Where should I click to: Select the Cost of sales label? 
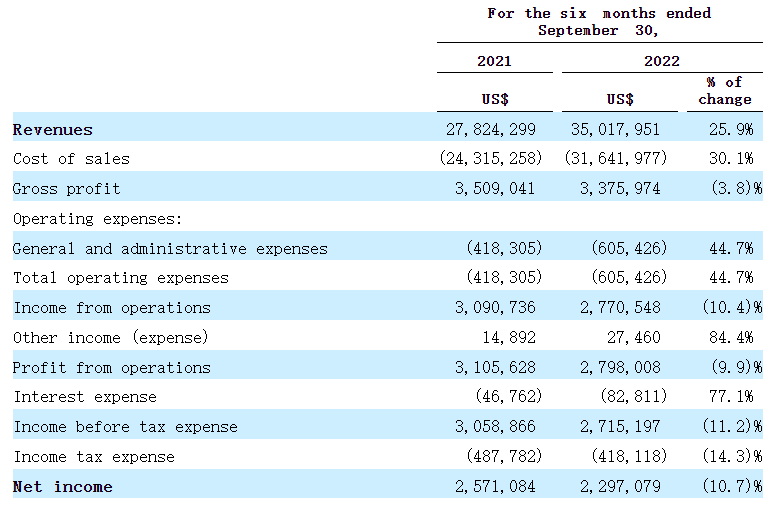pyautogui.click(x=71, y=159)
